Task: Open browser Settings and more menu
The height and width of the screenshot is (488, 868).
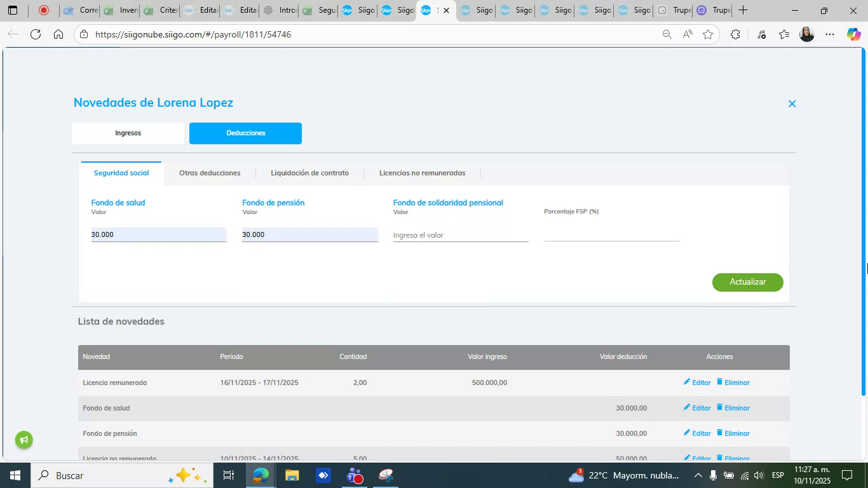Action: coord(830,34)
